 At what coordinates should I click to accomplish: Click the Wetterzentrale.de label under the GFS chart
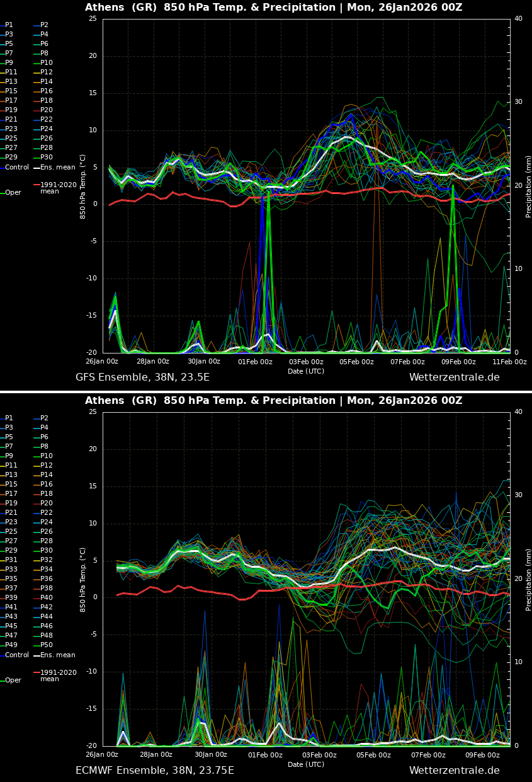[454, 377]
